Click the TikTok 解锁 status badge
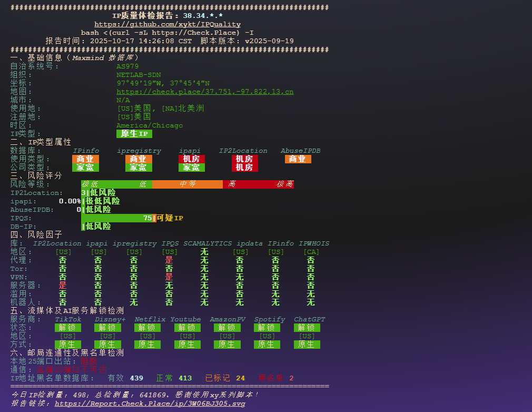 [x=68, y=328]
